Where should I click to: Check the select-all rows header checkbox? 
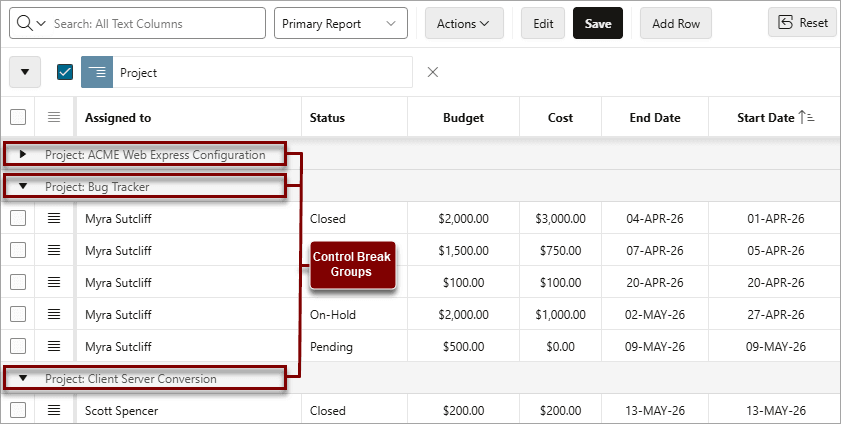pos(18,117)
